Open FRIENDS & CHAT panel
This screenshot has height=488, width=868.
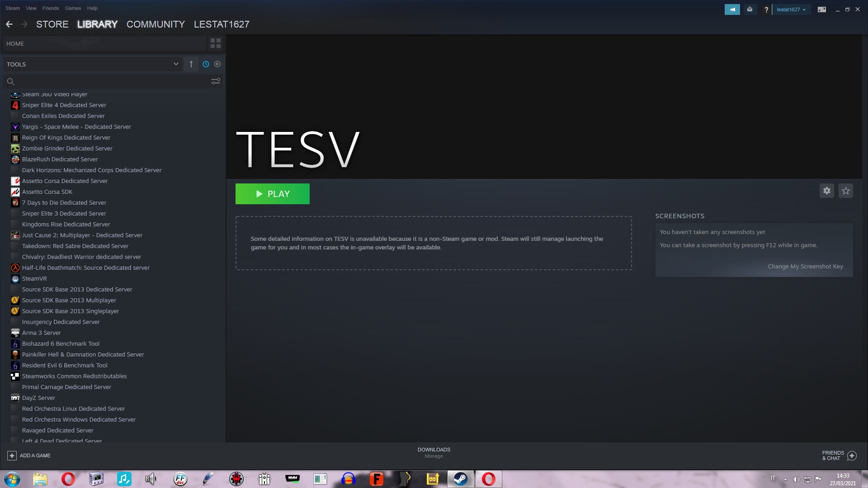pyautogui.click(x=839, y=455)
